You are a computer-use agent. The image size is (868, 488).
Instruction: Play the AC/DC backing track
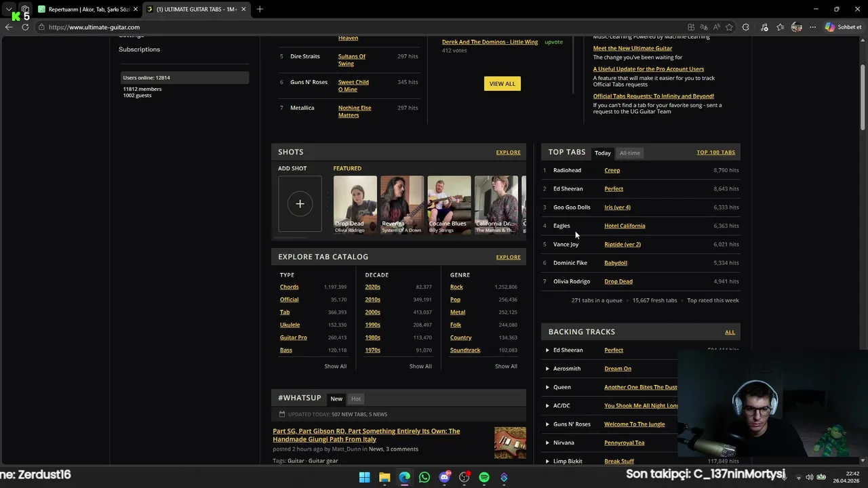click(x=547, y=405)
